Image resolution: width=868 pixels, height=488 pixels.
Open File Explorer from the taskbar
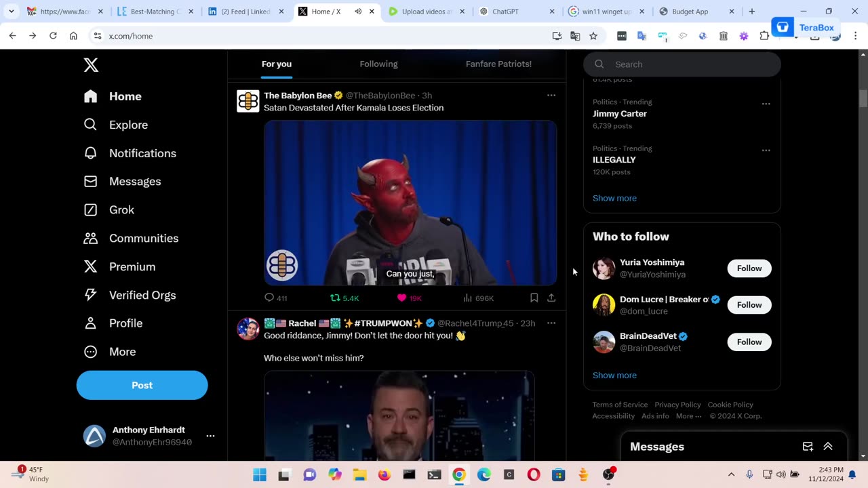(x=359, y=475)
